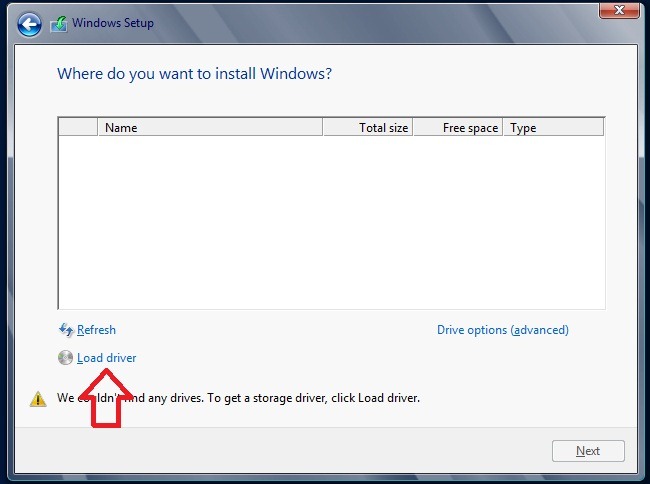This screenshot has width=650, height=484.
Task: Click the Next button
Action: (588, 451)
